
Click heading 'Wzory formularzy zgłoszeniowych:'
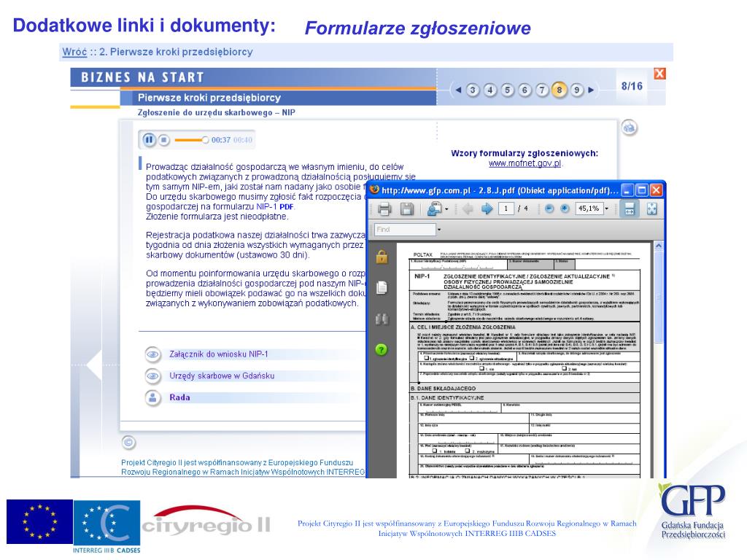(x=525, y=153)
